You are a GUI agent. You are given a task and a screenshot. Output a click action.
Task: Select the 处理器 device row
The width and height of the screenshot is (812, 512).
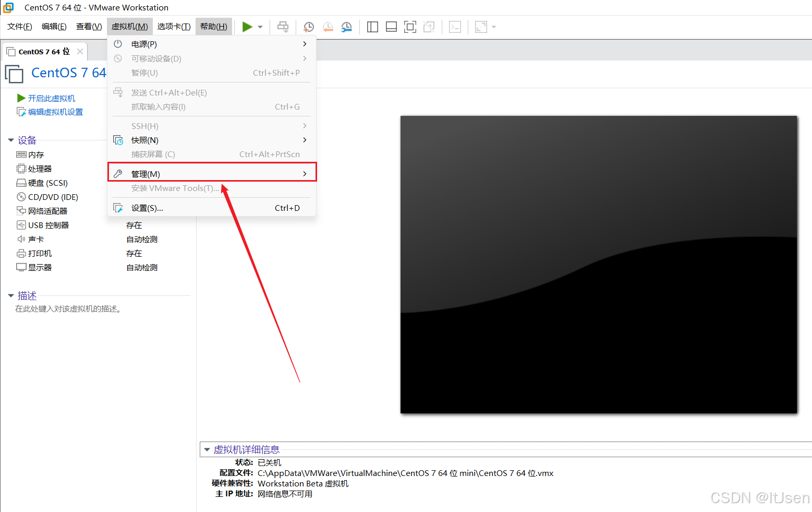pos(34,169)
